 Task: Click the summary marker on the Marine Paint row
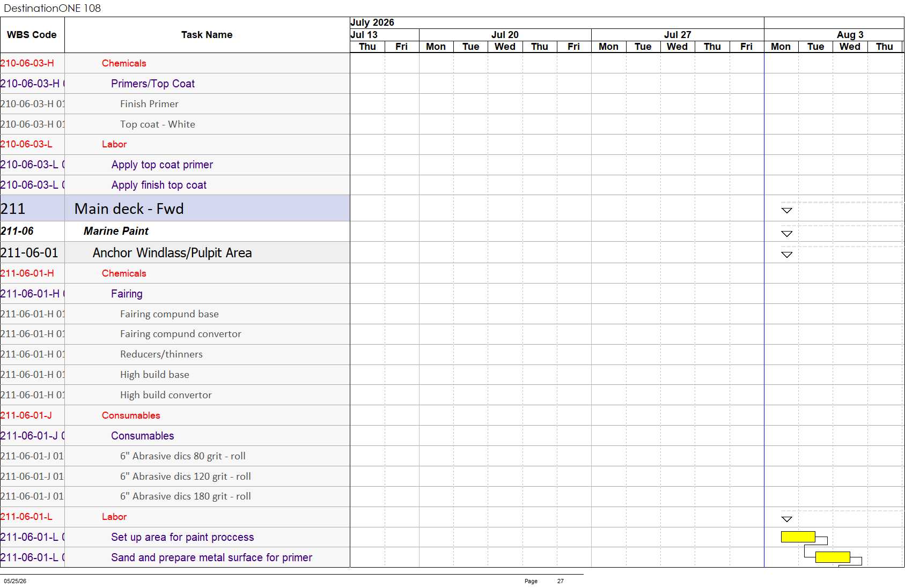coord(786,234)
